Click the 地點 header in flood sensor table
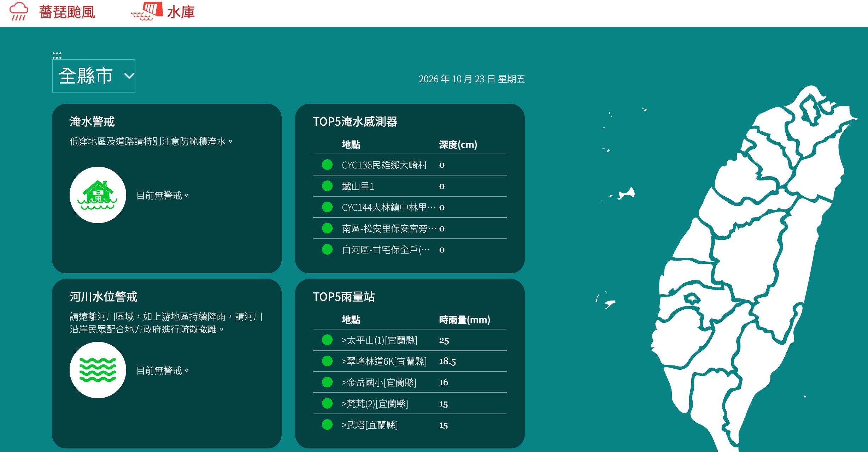The width and height of the screenshot is (868, 452). (351, 144)
